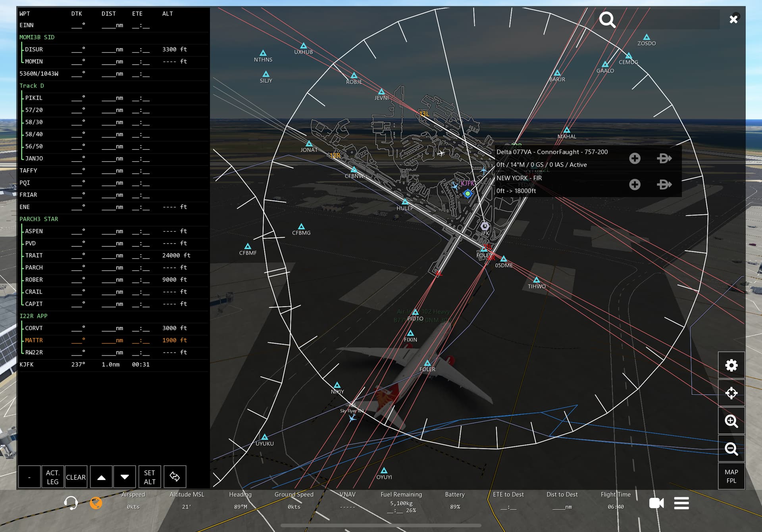Move waypoint down with down arrow
This screenshot has width=762, height=532.
tap(125, 477)
